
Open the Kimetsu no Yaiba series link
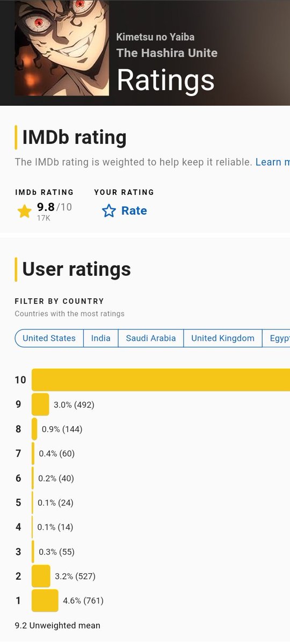155,37
